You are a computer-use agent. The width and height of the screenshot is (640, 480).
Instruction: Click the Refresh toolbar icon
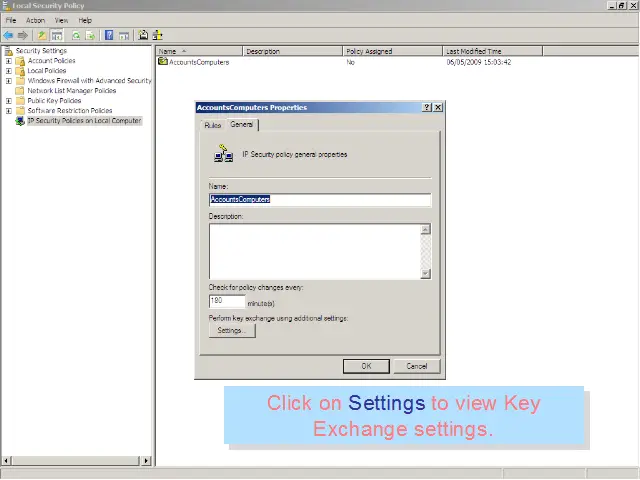click(76, 35)
